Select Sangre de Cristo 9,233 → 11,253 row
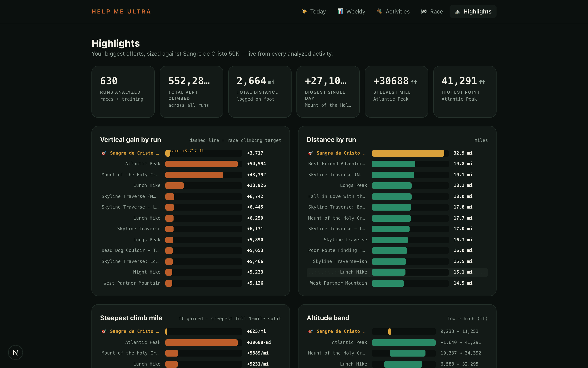Image resolution: width=588 pixels, height=368 pixels. (x=397, y=331)
